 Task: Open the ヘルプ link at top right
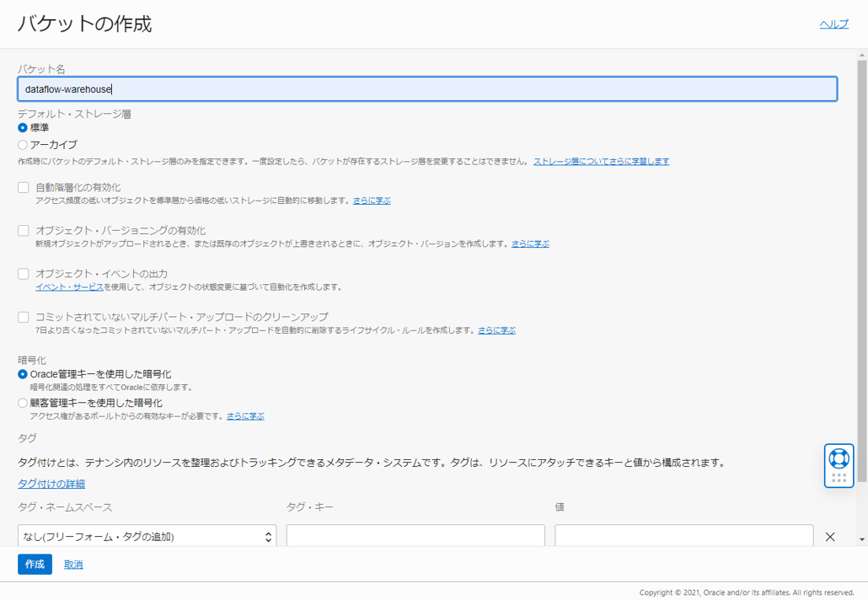(x=833, y=24)
